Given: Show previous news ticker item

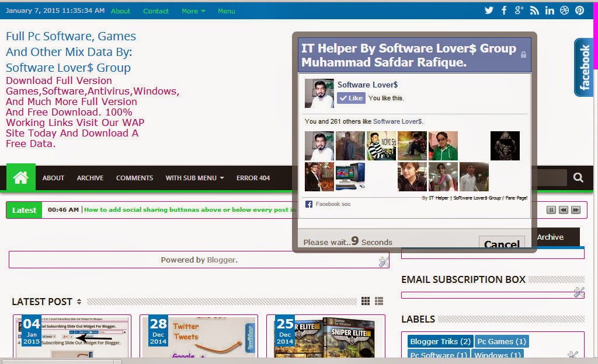Looking at the screenshot, I should coord(564,210).
